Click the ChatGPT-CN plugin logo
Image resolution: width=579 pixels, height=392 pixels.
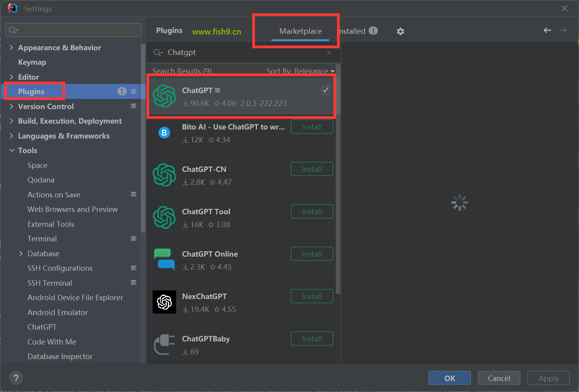[164, 175]
